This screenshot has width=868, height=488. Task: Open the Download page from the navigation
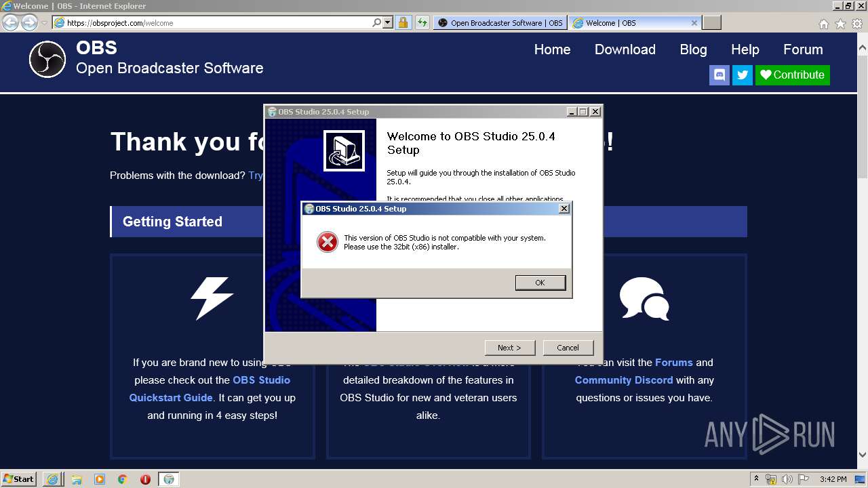click(x=625, y=49)
